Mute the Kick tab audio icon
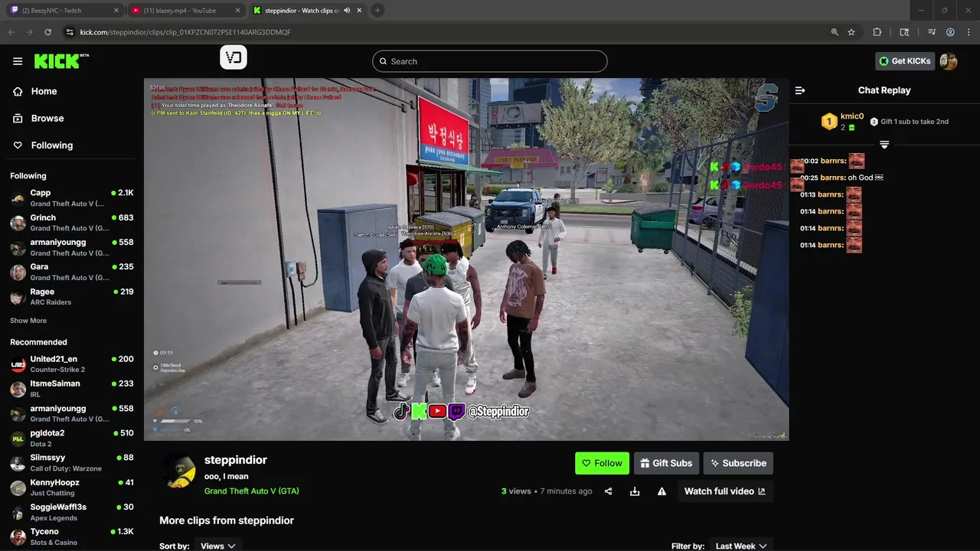980x551 pixels. (347, 11)
